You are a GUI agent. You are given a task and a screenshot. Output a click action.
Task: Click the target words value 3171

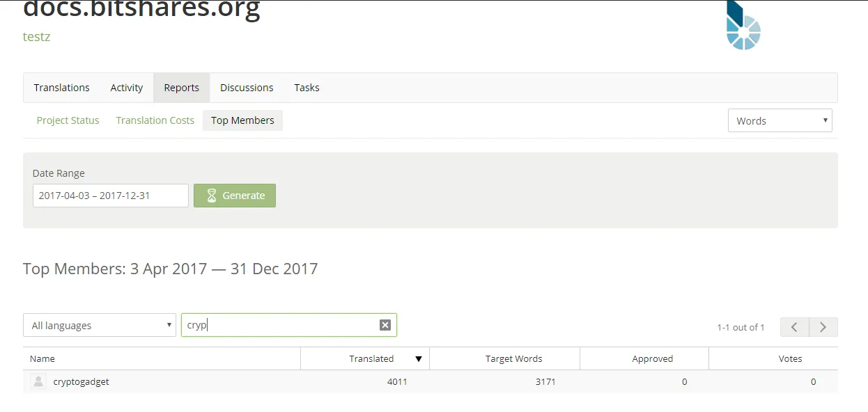click(545, 381)
